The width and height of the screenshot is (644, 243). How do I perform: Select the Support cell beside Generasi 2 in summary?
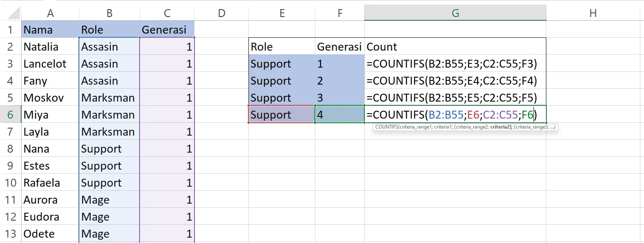(x=282, y=81)
